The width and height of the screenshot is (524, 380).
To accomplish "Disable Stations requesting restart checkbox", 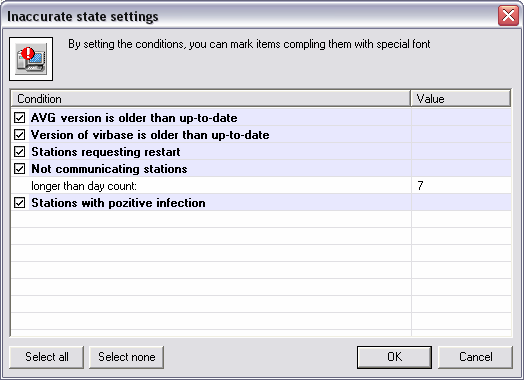I will coord(19,152).
